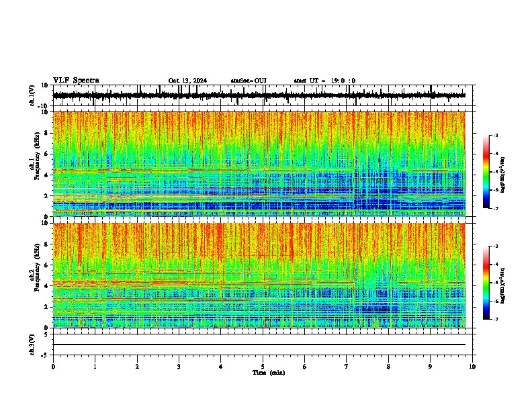This screenshot has height=411, width=532.
Task: Click the time axis end label "10"
Action: tap(472, 367)
